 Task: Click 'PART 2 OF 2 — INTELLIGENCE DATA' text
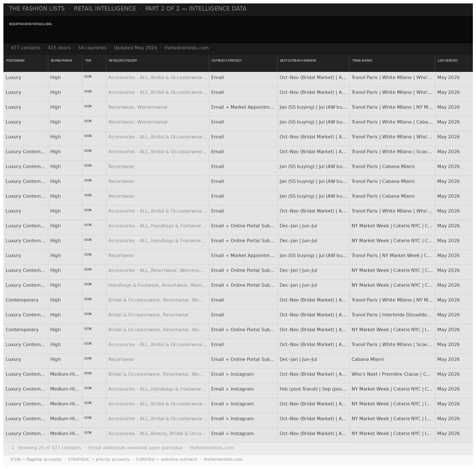tap(196, 9)
